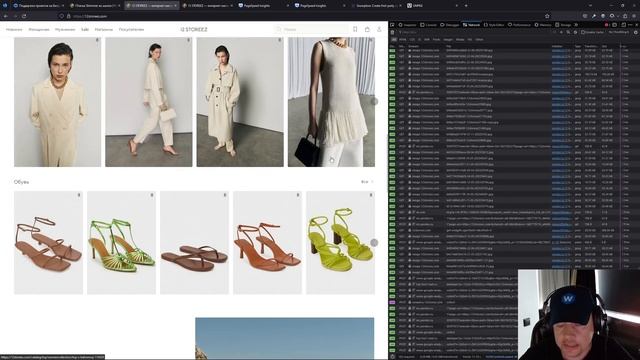Reload the page with the refresh icon

[24, 16]
